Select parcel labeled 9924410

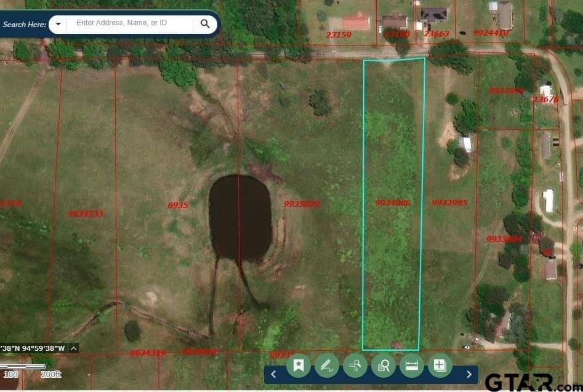(491, 33)
